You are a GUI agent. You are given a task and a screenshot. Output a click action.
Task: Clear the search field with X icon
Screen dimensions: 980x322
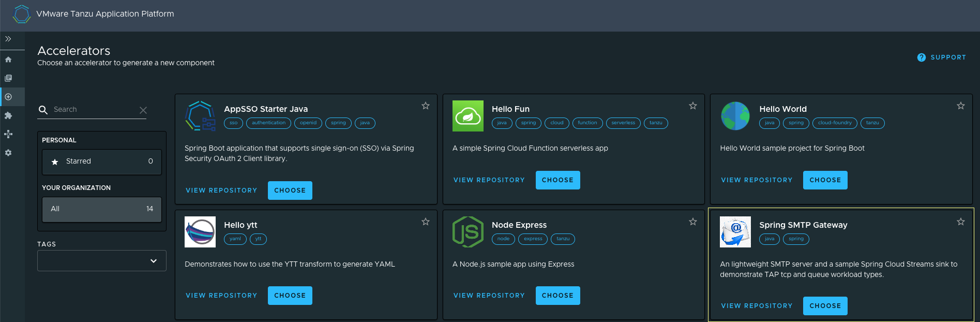pos(143,110)
